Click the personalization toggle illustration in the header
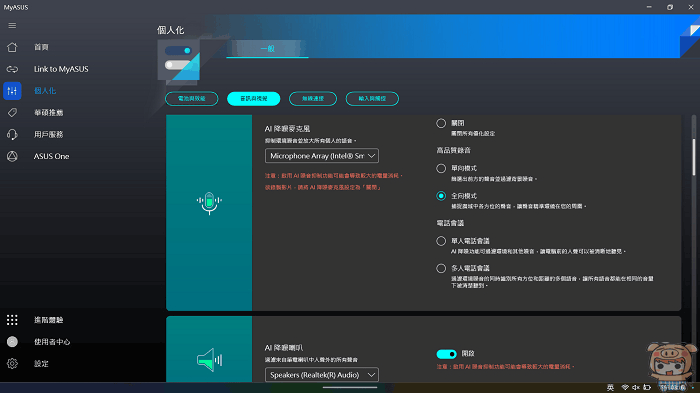Screen dimensions: 700x393 179,62
